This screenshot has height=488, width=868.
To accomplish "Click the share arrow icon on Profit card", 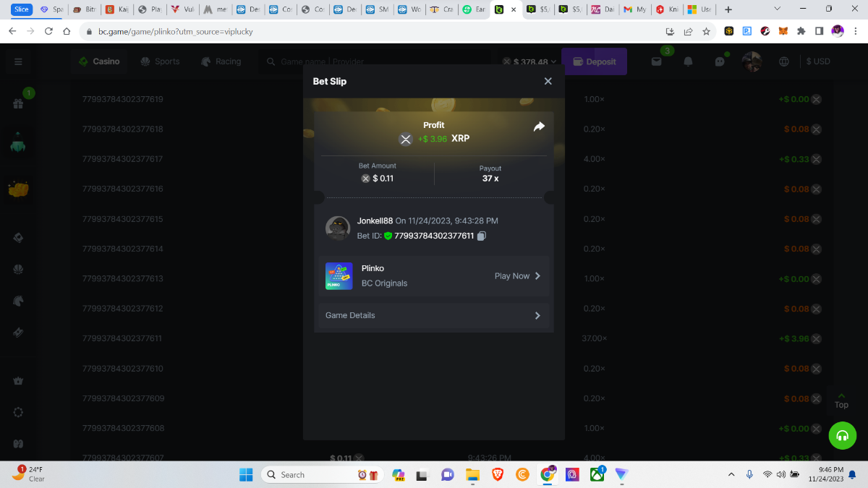I will [x=539, y=127].
